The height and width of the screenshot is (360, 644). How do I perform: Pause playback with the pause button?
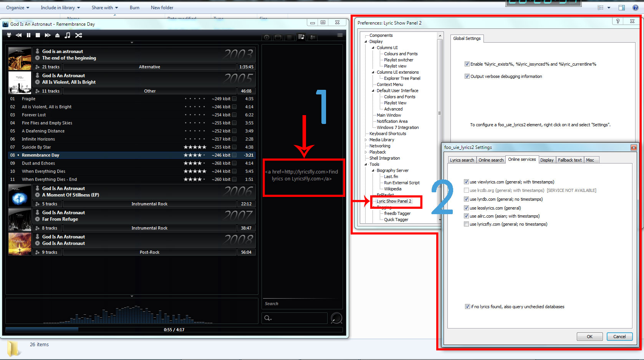pos(28,35)
